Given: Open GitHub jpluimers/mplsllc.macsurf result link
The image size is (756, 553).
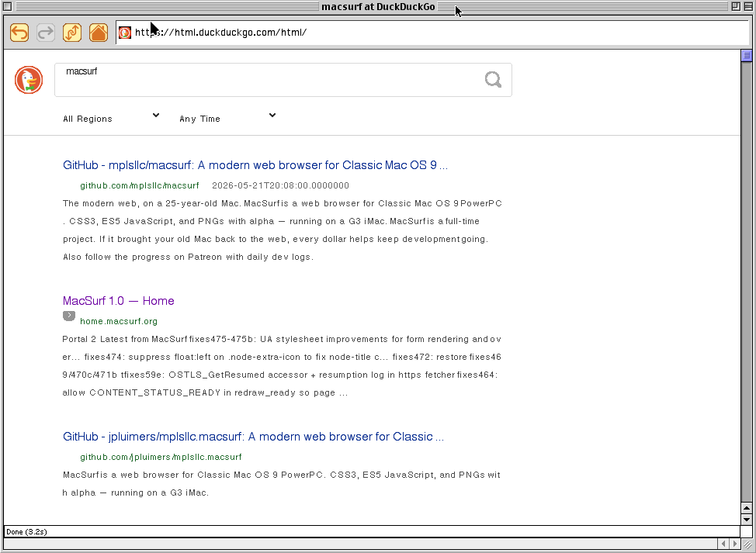Looking at the screenshot, I should click(253, 437).
